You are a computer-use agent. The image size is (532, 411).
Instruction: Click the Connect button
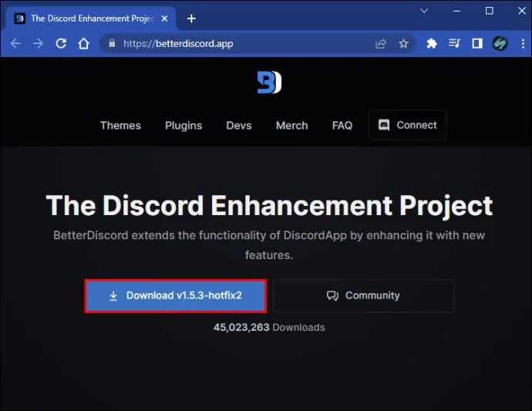[407, 125]
